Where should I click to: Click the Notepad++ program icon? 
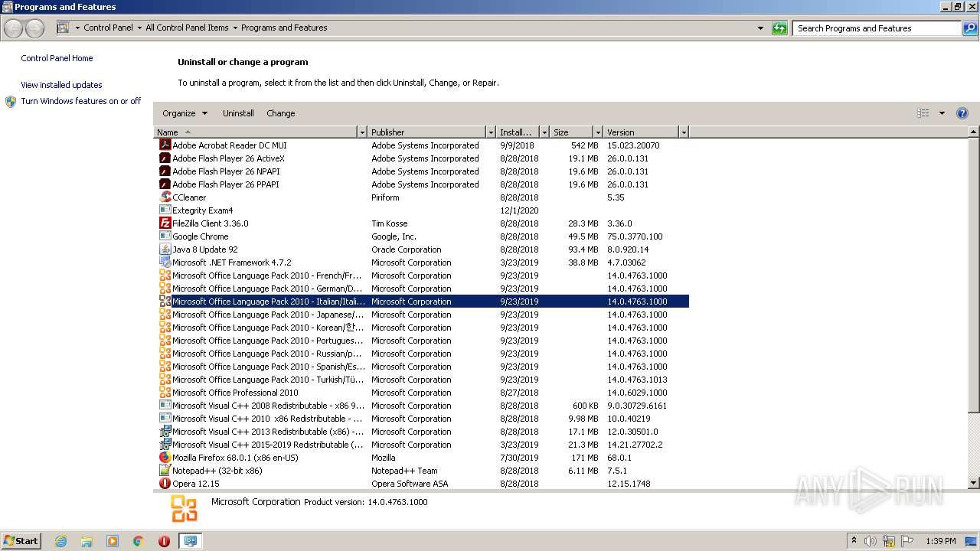[165, 471]
